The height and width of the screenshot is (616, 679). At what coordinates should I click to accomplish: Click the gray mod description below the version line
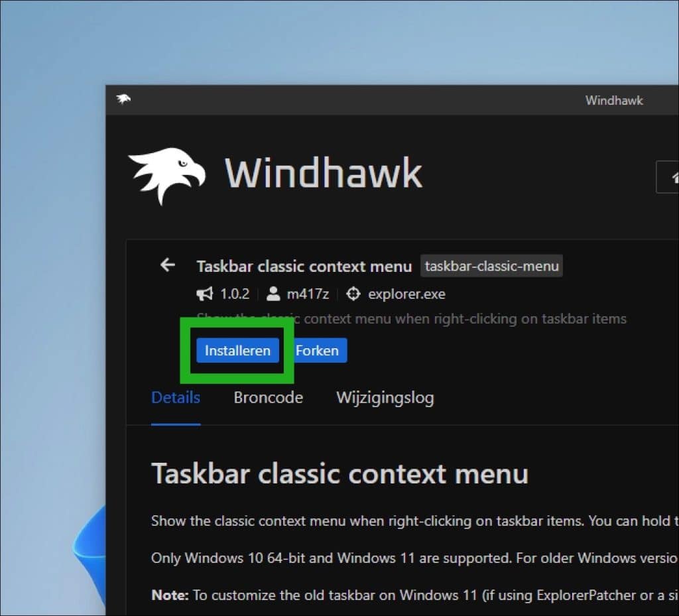(411, 319)
